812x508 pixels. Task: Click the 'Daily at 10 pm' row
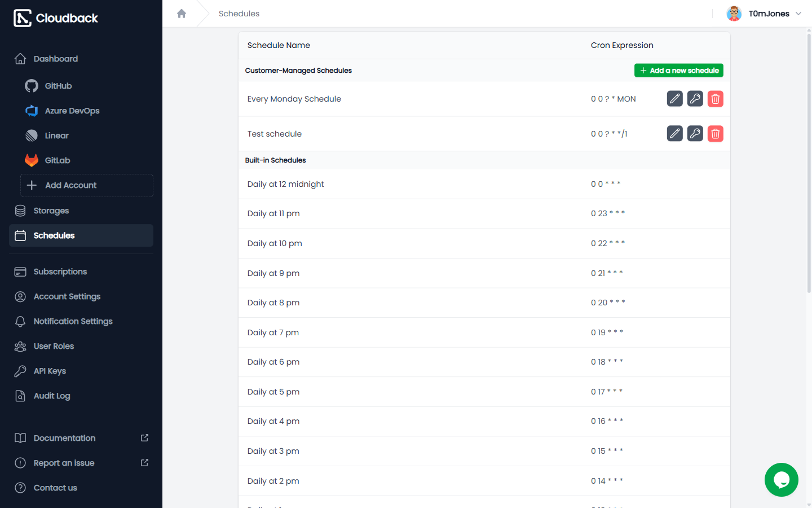(484, 243)
